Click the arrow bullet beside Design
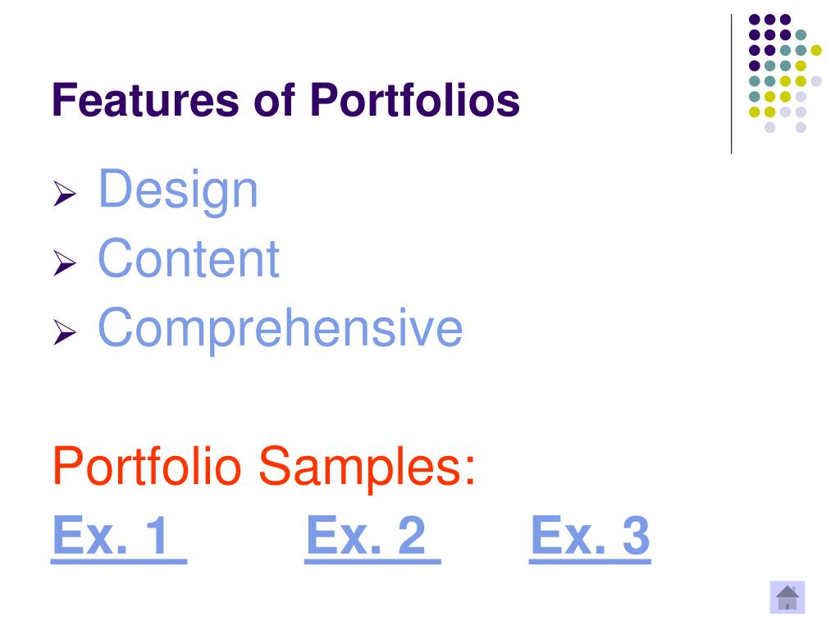Image resolution: width=840 pixels, height=630 pixels. (64, 194)
